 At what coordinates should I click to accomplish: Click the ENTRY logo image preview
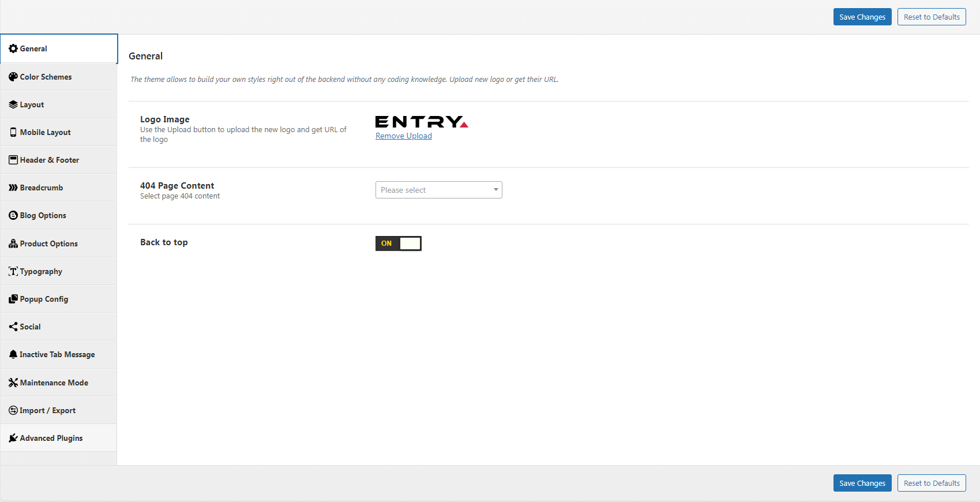pyautogui.click(x=421, y=122)
